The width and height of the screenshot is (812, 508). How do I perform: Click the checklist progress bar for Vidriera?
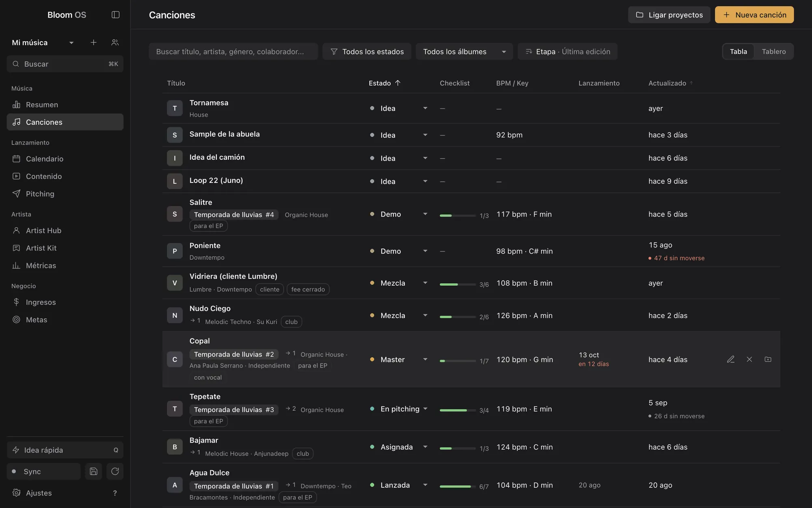click(x=457, y=284)
